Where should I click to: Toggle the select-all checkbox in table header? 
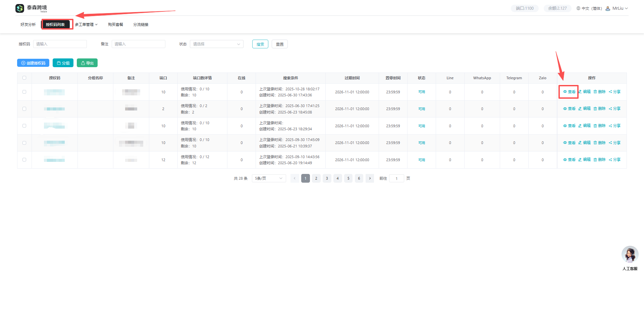24,78
